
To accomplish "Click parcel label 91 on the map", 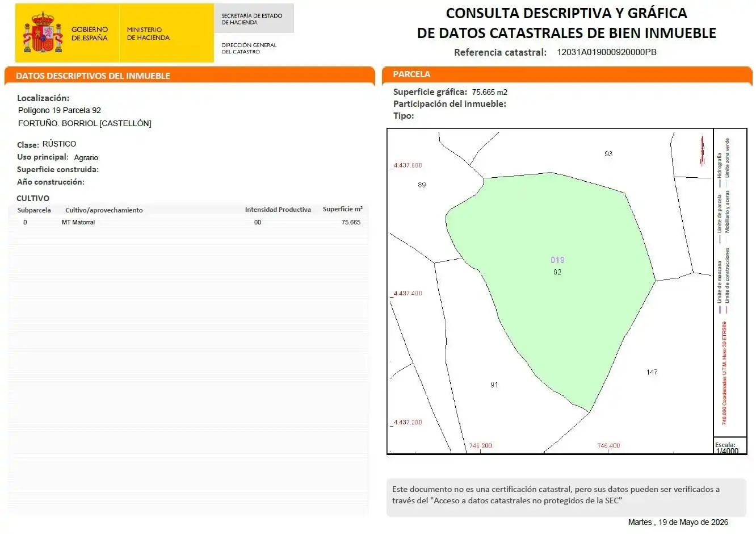I will (x=494, y=385).
